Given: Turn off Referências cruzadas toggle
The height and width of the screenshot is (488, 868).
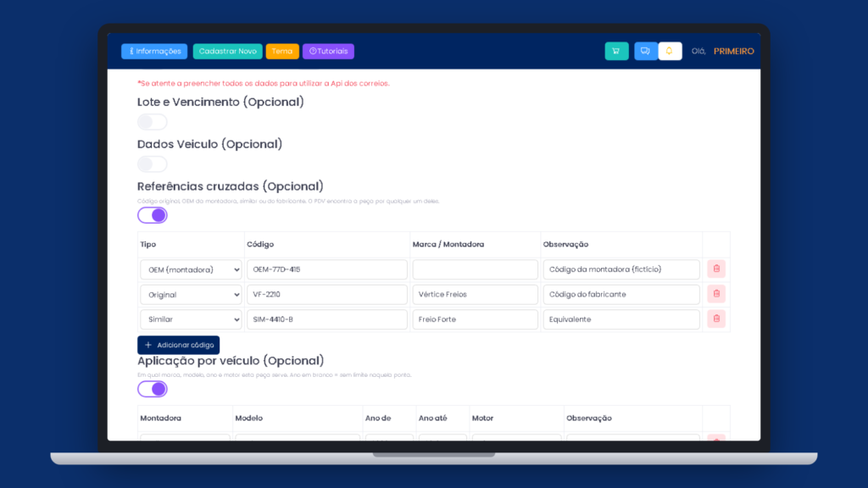Looking at the screenshot, I should tap(153, 215).
